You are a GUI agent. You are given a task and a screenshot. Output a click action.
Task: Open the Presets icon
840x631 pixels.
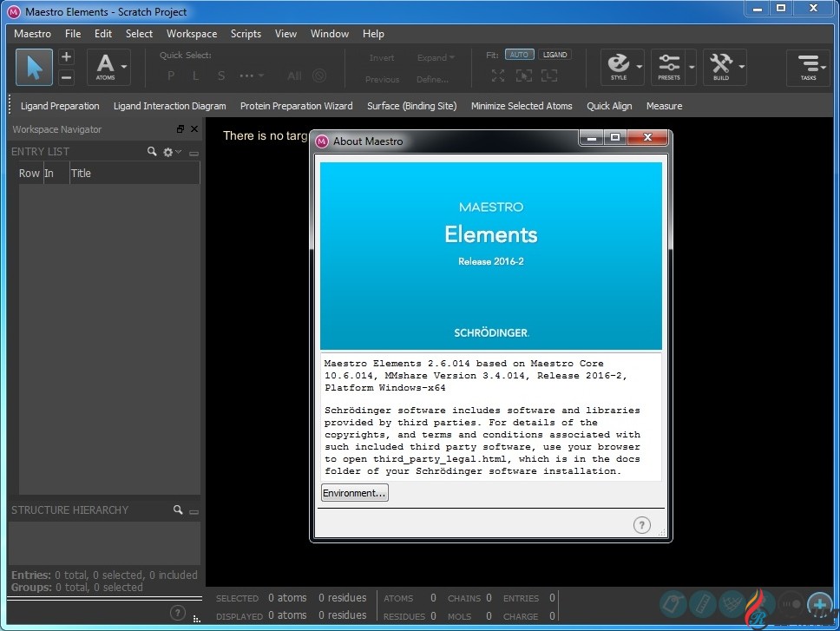pos(669,66)
